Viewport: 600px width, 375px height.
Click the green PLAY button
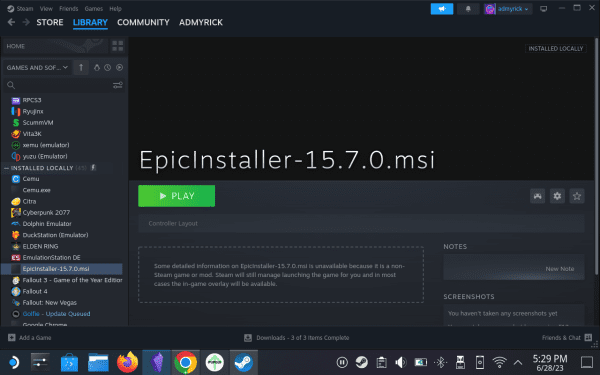tap(176, 196)
